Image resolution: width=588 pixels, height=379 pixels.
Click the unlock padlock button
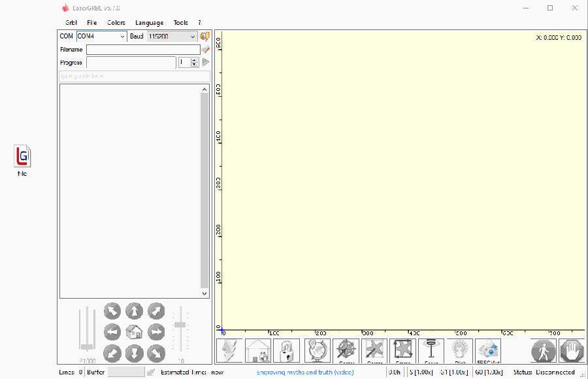tap(286, 351)
